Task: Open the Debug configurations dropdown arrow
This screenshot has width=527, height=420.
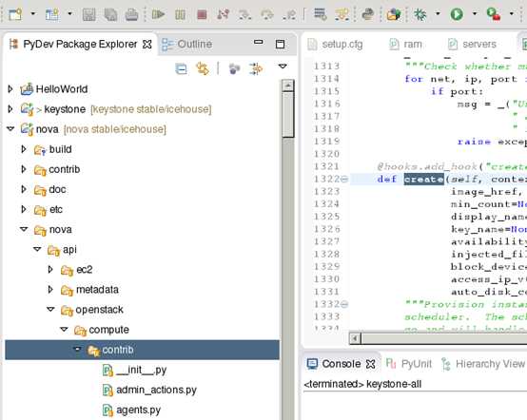Action: (438, 13)
